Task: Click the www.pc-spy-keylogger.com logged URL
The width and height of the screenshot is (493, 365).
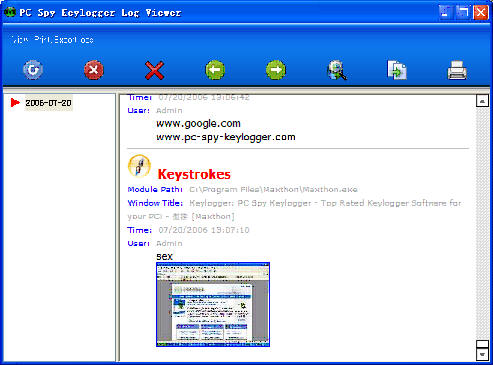Action: [x=226, y=137]
